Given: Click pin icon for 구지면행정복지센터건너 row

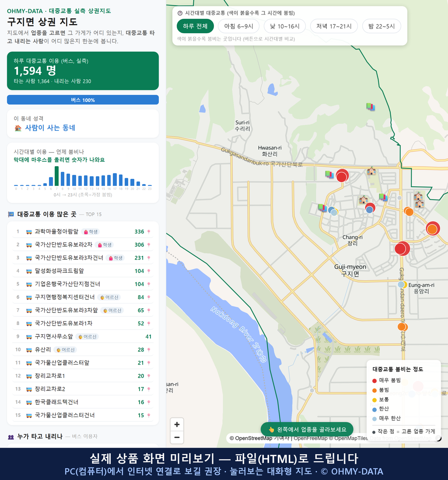Looking at the screenshot, I should (149, 297).
